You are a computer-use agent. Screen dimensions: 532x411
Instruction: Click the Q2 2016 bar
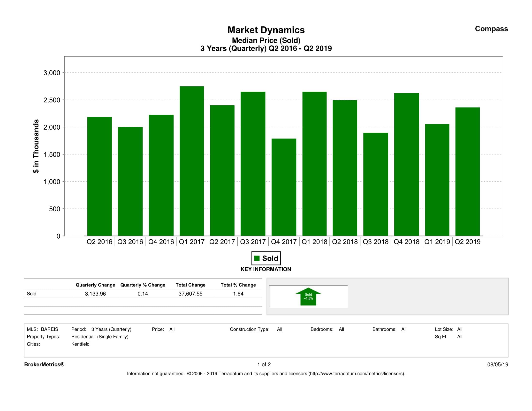tap(99, 176)
